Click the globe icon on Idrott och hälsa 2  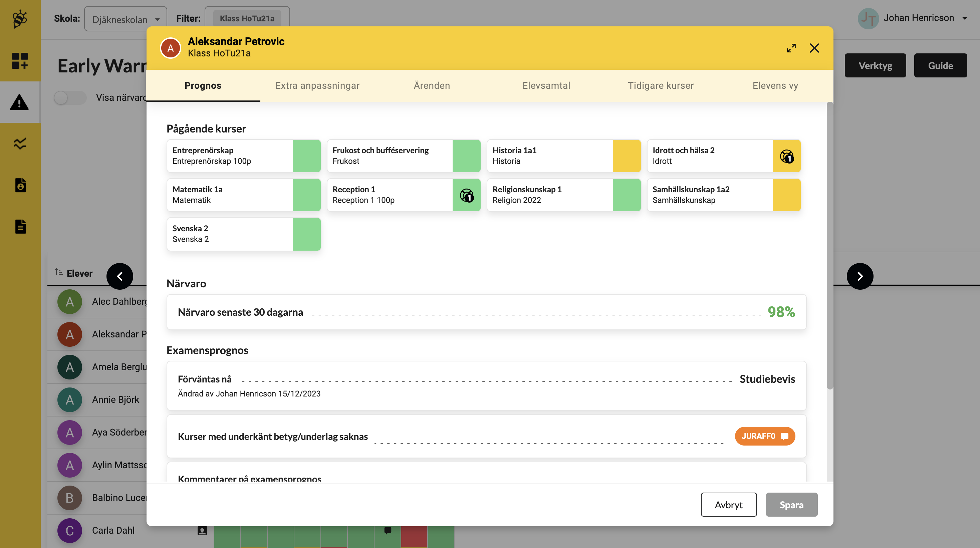click(x=786, y=156)
